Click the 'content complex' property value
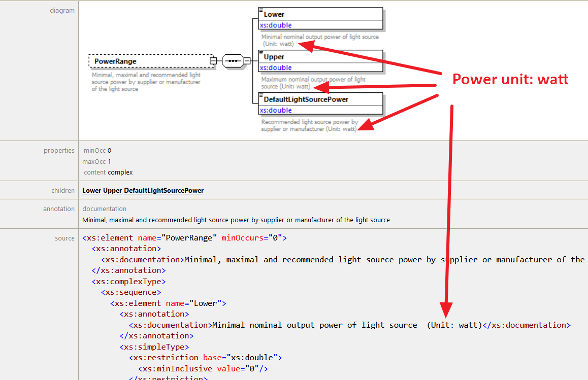Image resolution: width=588 pixels, height=380 pixels. 108,172
